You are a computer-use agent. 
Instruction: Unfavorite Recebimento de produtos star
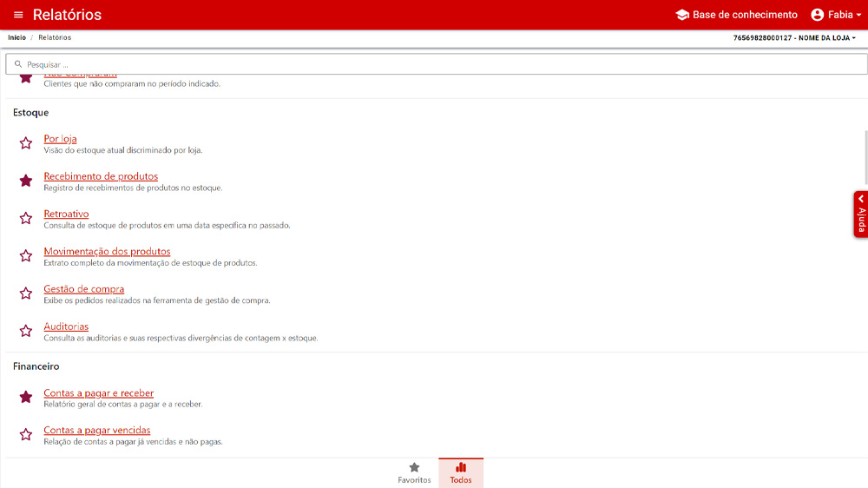pyautogui.click(x=26, y=181)
